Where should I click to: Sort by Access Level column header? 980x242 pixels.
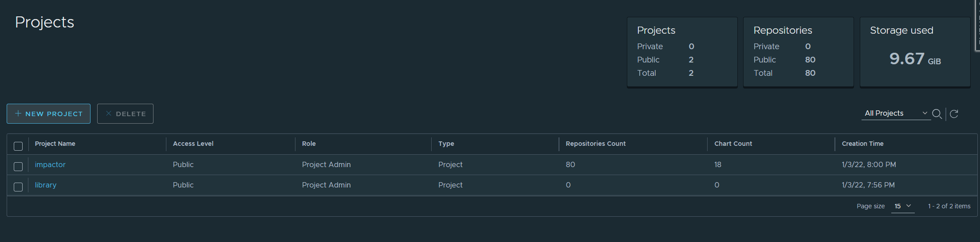[193, 144]
